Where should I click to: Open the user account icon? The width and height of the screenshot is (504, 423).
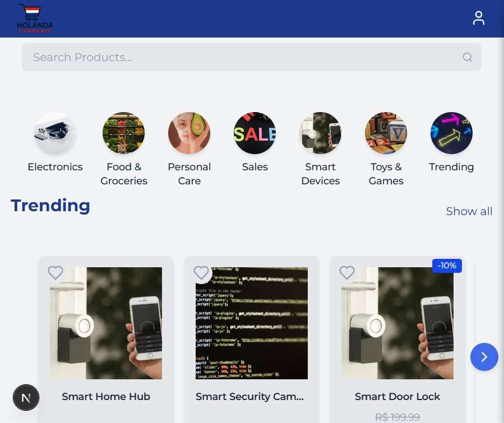coord(478,18)
